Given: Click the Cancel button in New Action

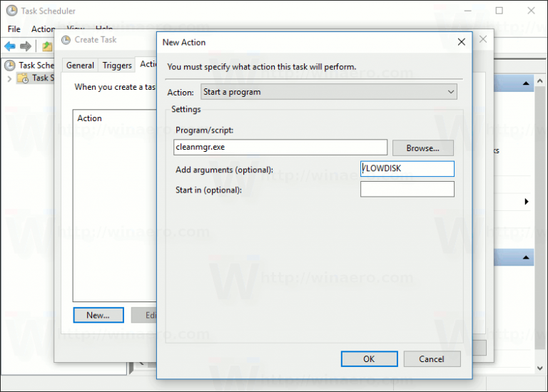Looking at the screenshot, I should [432, 359].
